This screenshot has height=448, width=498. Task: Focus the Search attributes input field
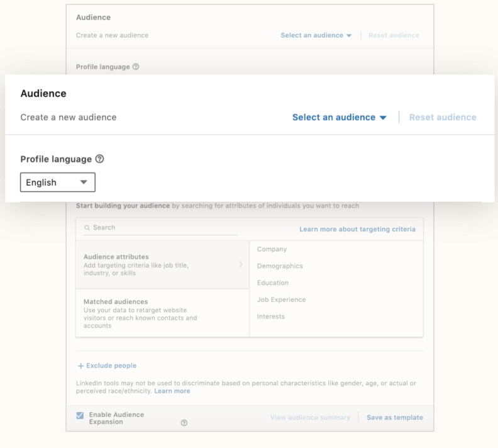(x=160, y=228)
